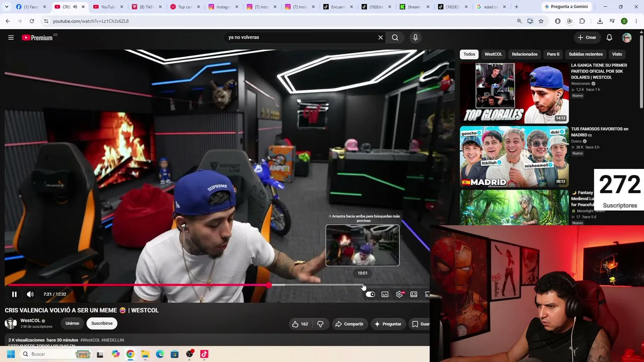Subscribe to WestCOL with Suscribirse
The image size is (644, 362).
tap(102, 323)
